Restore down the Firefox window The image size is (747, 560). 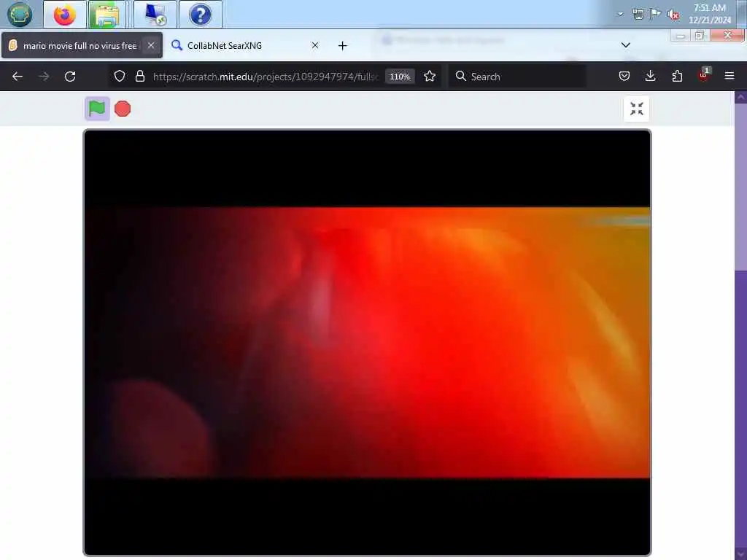coord(700,36)
